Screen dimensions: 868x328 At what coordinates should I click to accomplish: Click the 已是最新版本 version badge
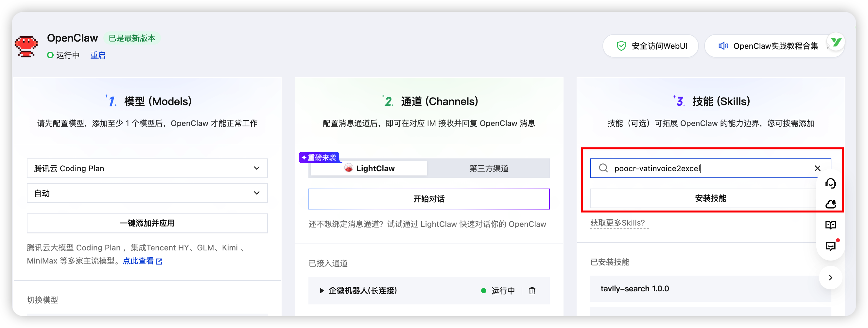(132, 38)
